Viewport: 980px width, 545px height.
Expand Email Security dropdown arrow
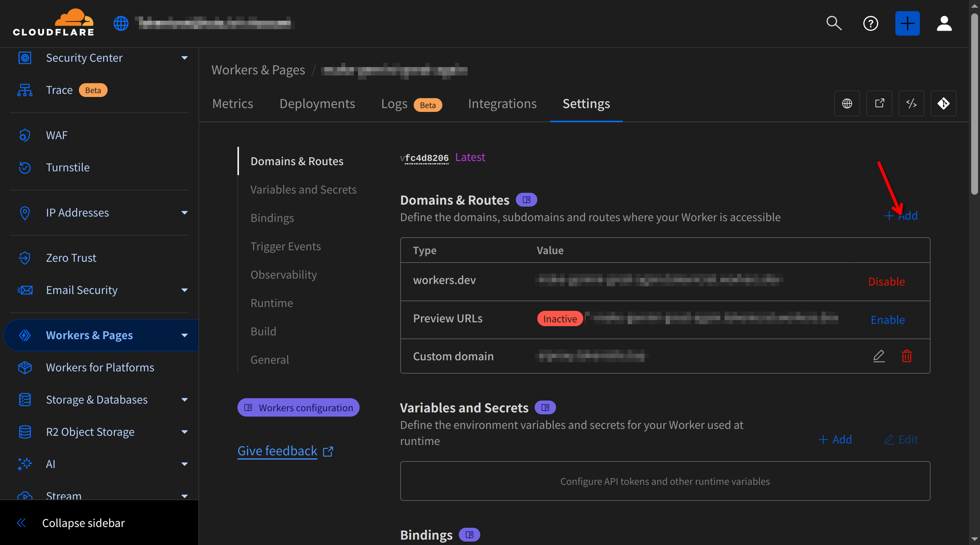tap(185, 290)
